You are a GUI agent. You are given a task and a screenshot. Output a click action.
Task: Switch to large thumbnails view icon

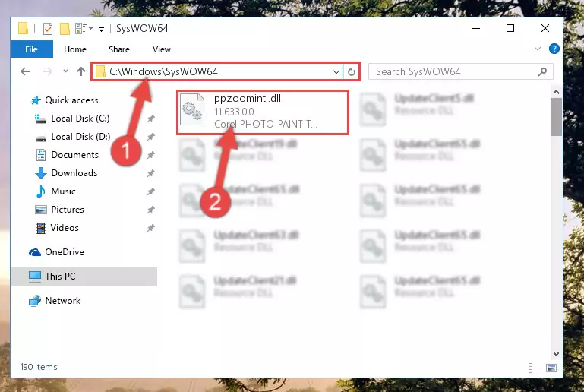551,368
